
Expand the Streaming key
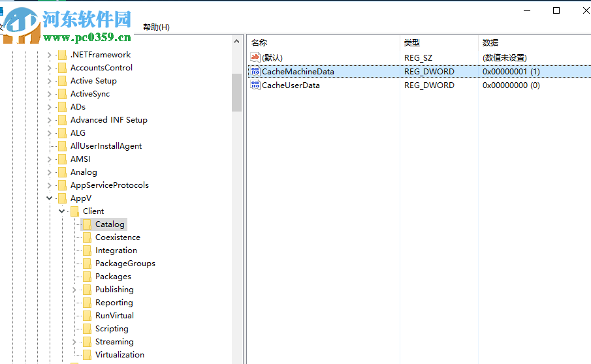(x=74, y=342)
